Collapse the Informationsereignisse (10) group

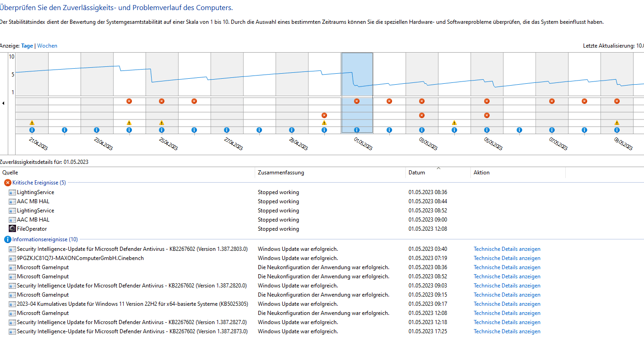pyautogui.click(x=45, y=239)
